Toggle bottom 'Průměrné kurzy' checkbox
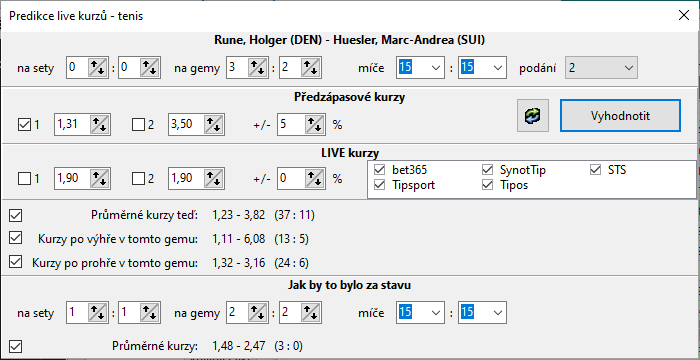This screenshot has height=360, width=700. coord(16,346)
